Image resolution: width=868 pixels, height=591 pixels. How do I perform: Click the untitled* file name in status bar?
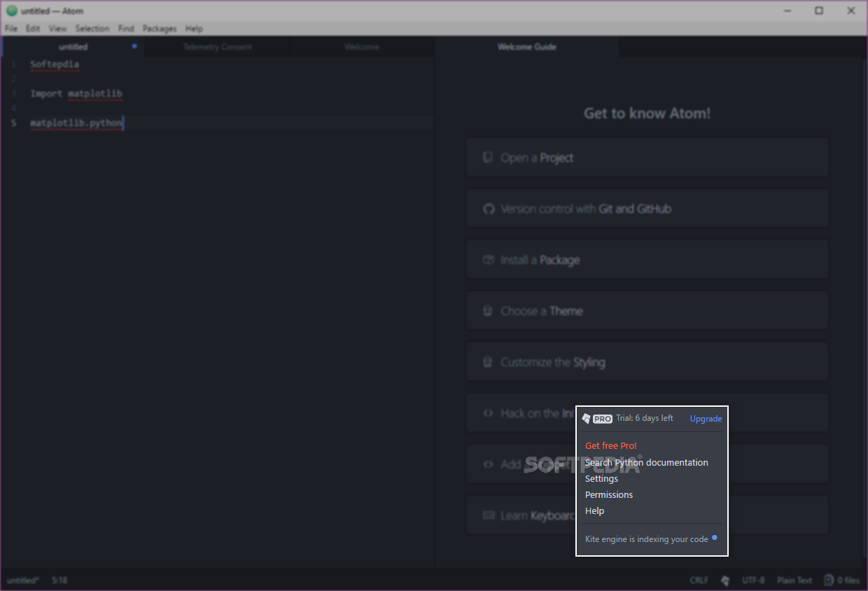23,580
